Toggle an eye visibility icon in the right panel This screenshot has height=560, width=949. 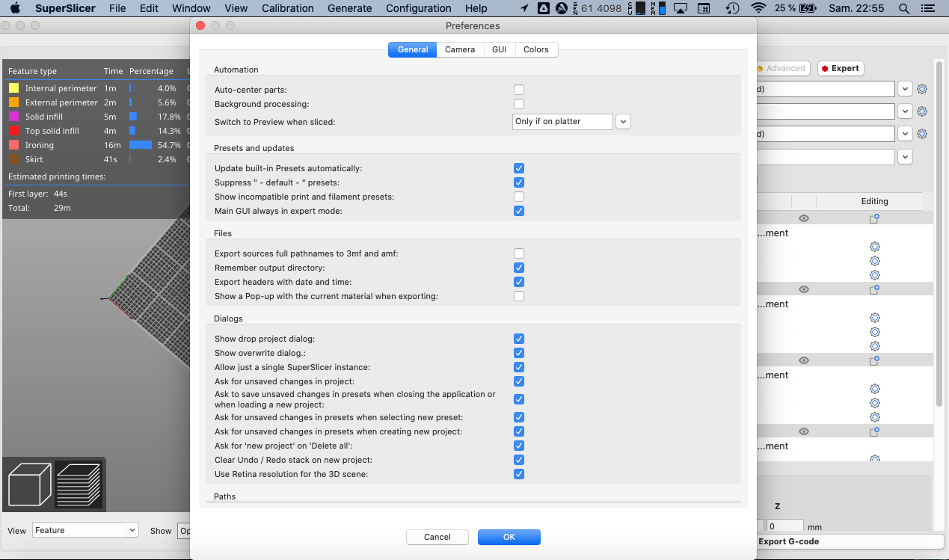pos(803,218)
